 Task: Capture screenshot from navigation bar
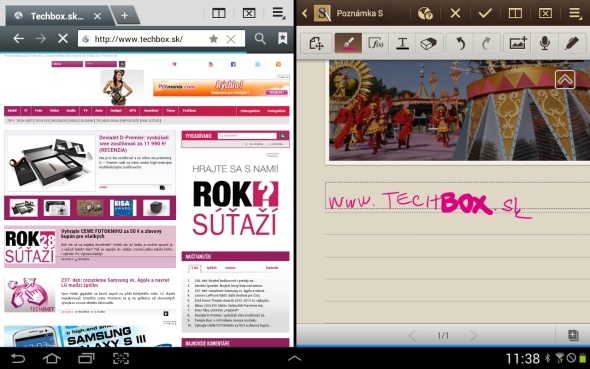(x=121, y=358)
